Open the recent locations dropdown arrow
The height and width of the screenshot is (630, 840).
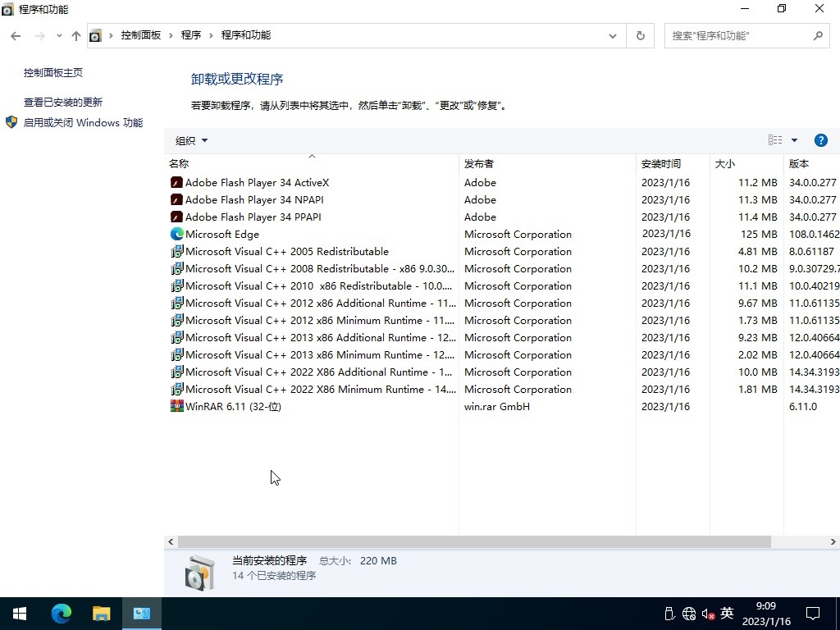coord(59,36)
